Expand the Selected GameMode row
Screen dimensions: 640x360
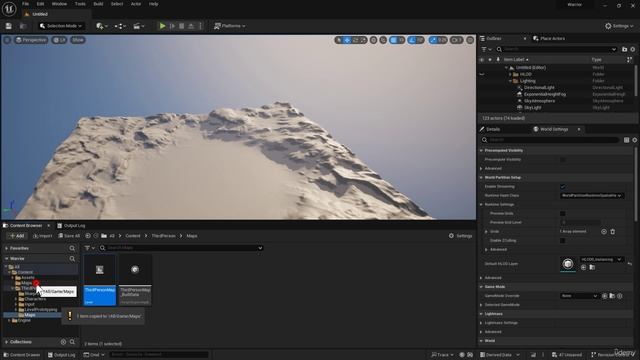(481, 304)
